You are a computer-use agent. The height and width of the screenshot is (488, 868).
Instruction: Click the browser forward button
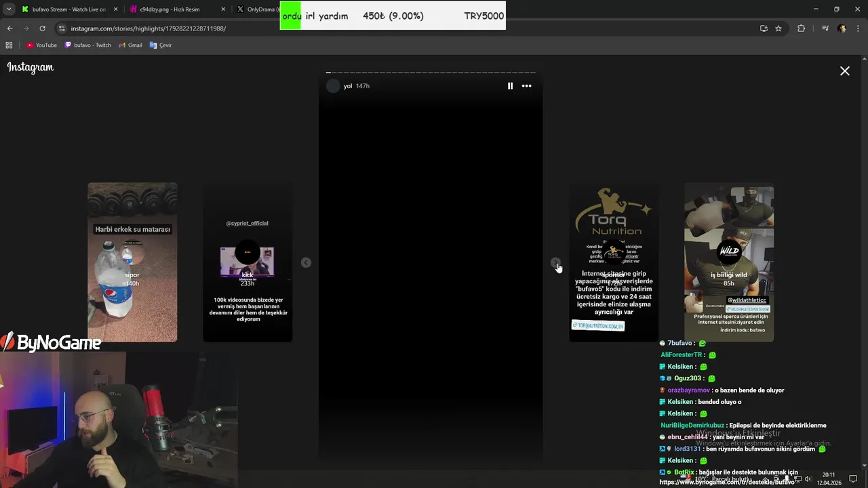click(26, 28)
